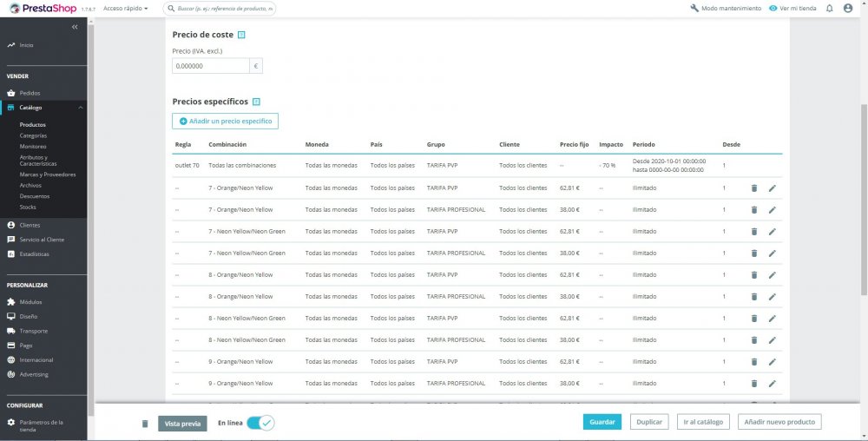Delete the 7 - Neon Yellow/Neon Green TARIFA PVP price

tap(754, 231)
